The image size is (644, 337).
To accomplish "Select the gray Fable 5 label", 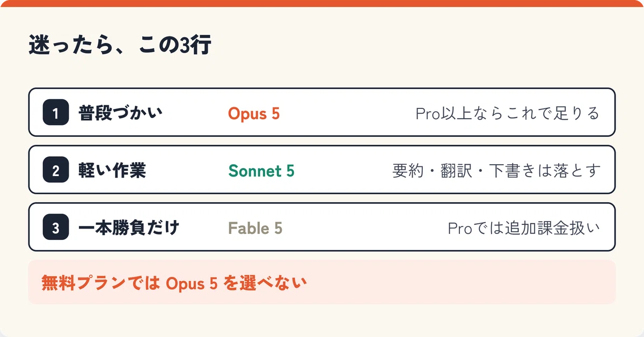I will 255,228.
